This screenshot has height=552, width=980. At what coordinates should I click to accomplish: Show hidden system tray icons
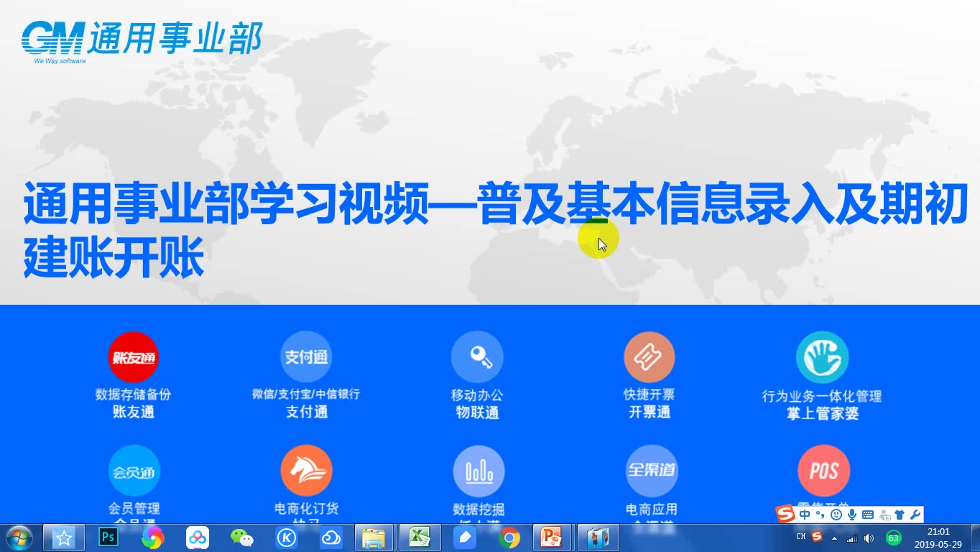coord(835,538)
